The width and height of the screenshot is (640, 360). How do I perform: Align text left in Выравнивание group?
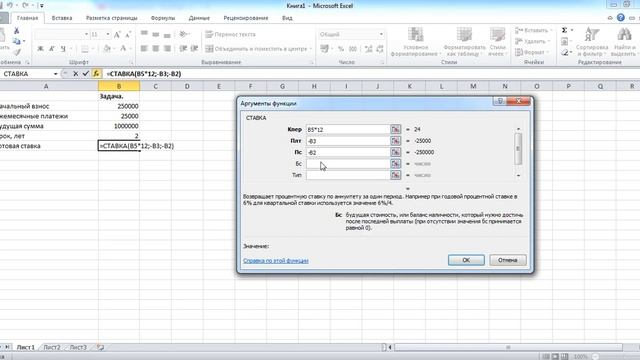[x=144, y=49]
